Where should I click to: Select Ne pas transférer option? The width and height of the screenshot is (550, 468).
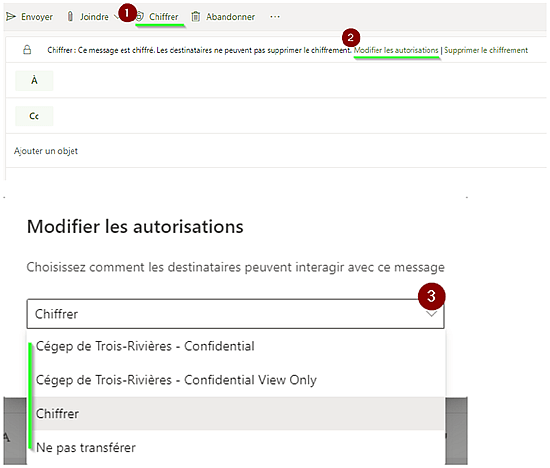(235, 448)
